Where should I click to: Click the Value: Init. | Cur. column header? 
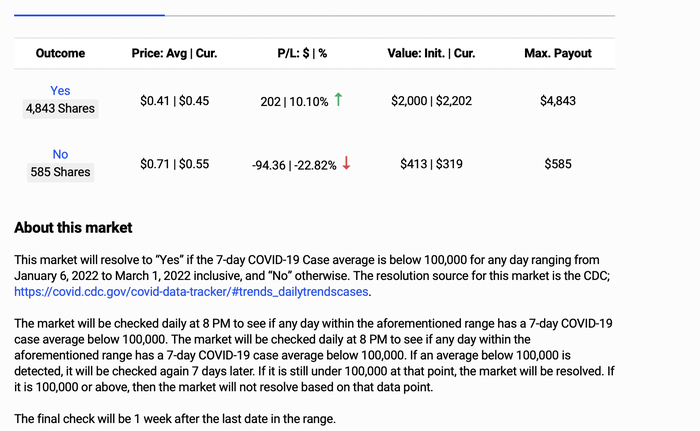[431, 53]
